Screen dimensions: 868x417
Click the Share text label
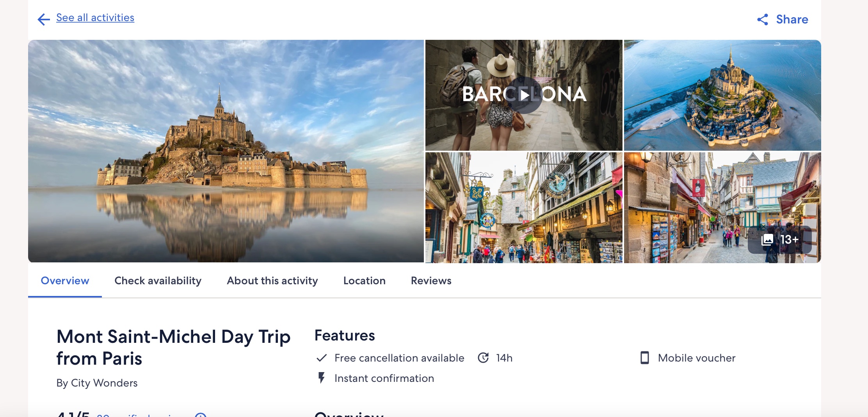792,20
